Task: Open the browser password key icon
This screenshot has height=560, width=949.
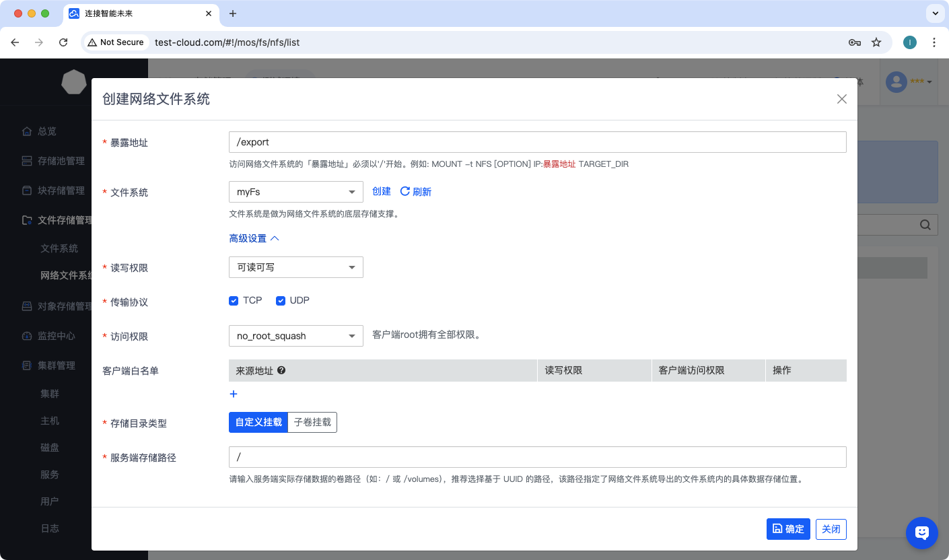Action: (854, 42)
